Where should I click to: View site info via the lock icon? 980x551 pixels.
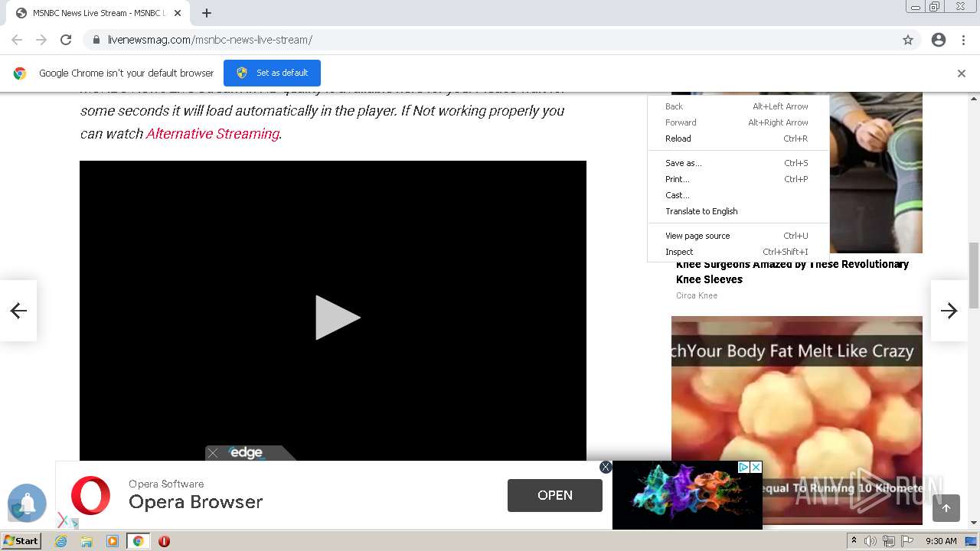point(96,40)
